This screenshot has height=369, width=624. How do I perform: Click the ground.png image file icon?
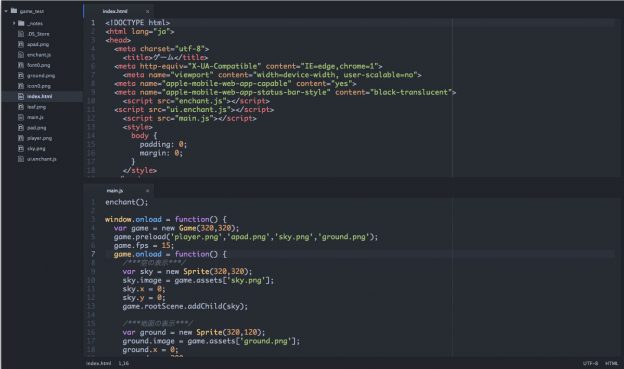tap(21, 75)
